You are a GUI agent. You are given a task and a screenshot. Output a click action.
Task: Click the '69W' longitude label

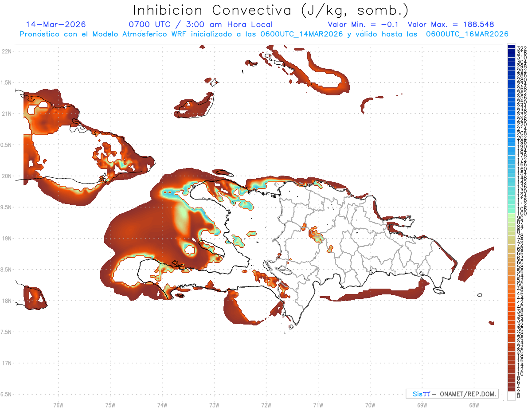click(x=422, y=404)
